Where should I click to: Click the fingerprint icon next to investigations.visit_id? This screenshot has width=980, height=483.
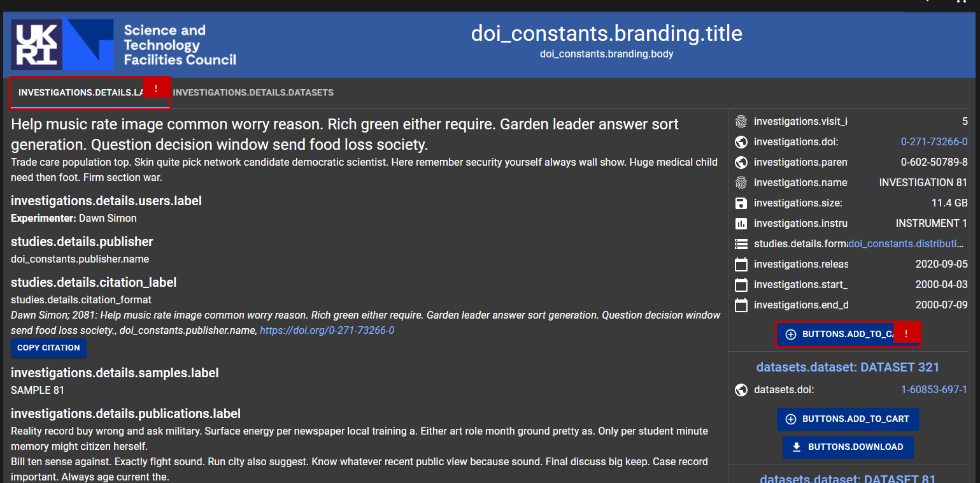741,121
